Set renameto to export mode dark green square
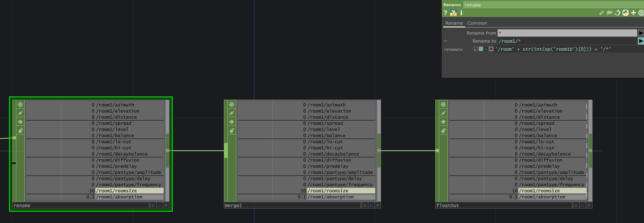This screenshot has width=644, height=223. 486,49
